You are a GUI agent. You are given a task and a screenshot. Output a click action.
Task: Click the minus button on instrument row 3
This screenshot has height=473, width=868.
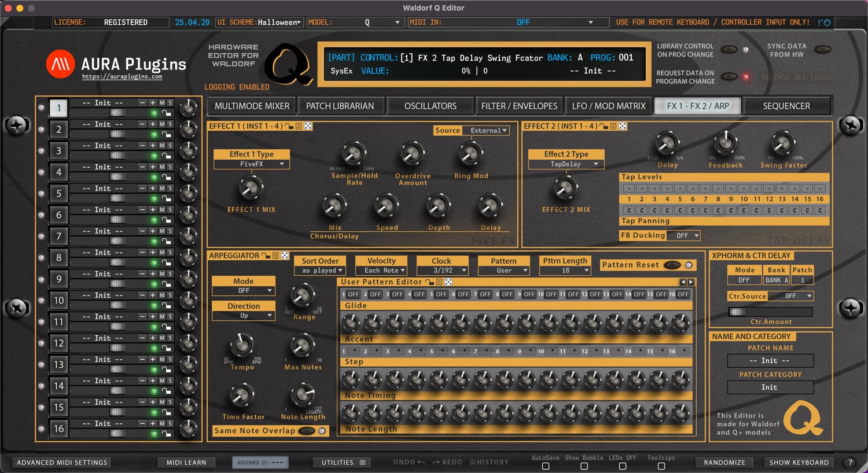point(142,146)
